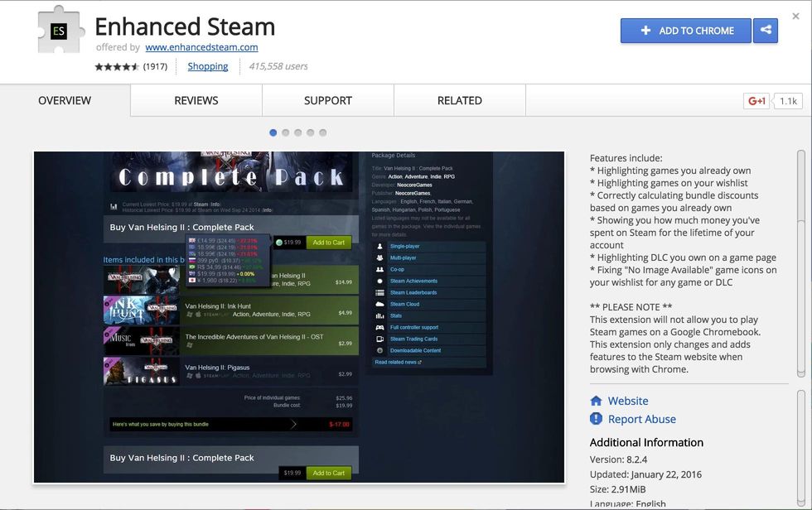Click the description panel scrollbar

click(800, 265)
